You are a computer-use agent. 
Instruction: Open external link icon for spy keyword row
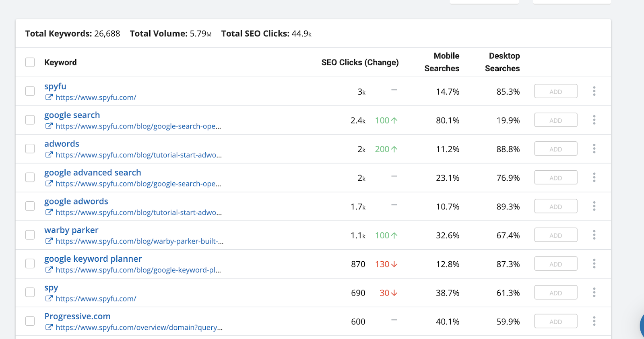point(49,298)
